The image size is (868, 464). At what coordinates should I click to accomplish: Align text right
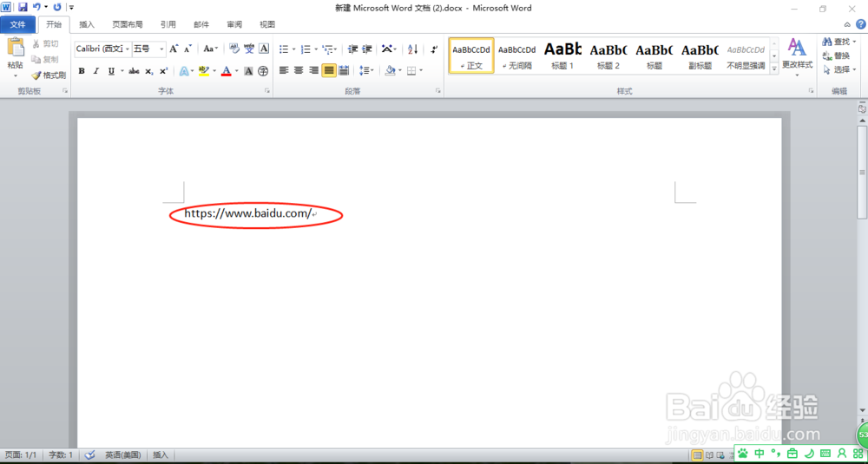click(314, 70)
